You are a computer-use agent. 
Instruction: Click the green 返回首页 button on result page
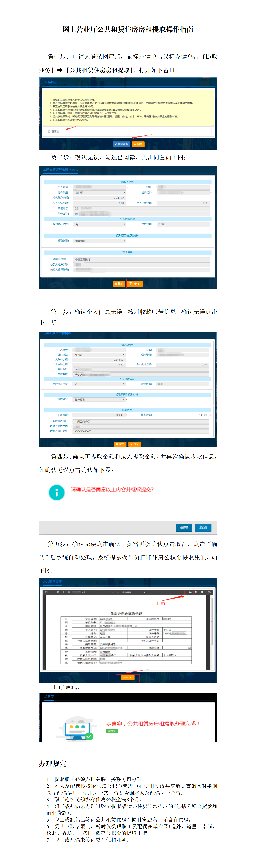[x=112, y=730]
